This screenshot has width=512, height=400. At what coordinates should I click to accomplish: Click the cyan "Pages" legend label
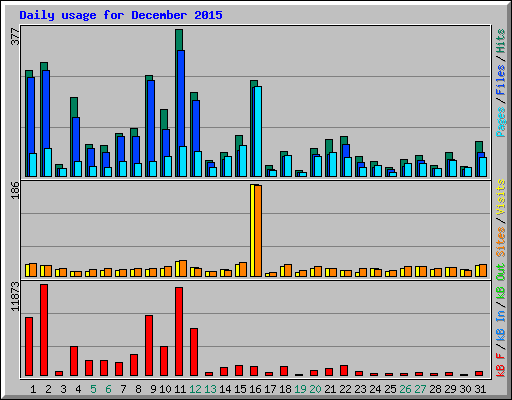pyautogui.click(x=501, y=122)
